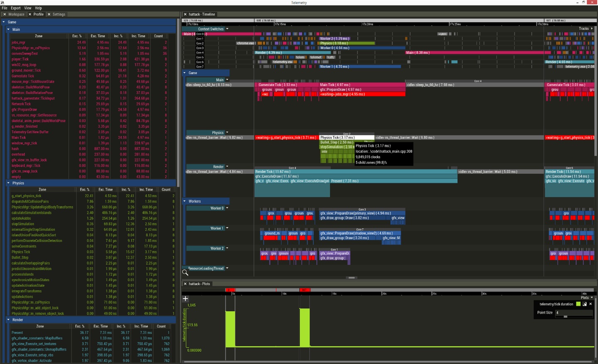
Task: Close the hattack - Plots panel
Action: tap(185, 284)
